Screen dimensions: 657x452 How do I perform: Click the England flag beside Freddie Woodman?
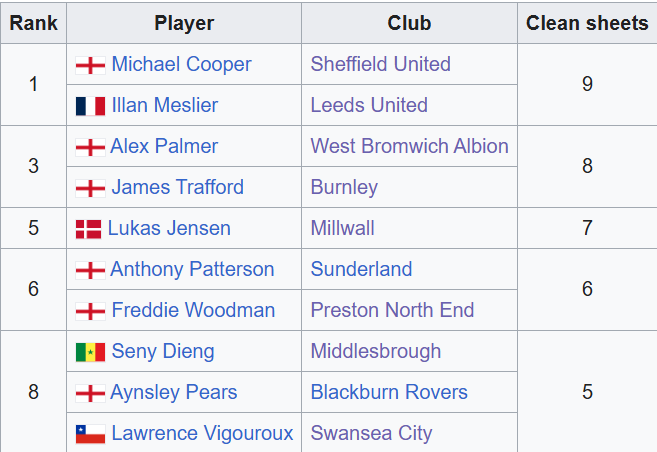click(90, 311)
